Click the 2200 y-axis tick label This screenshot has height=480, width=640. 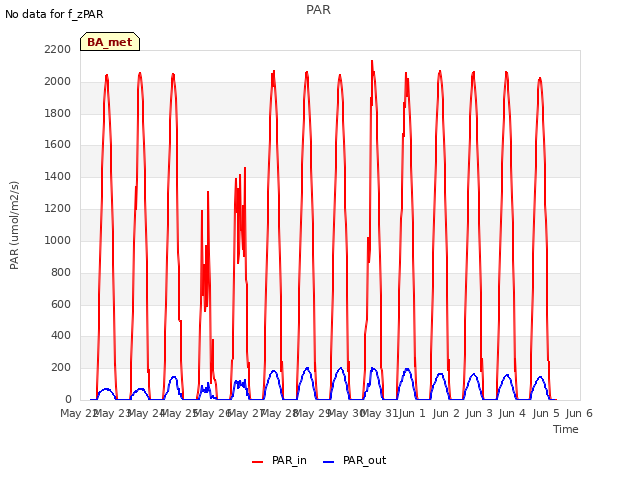[x=58, y=49]
